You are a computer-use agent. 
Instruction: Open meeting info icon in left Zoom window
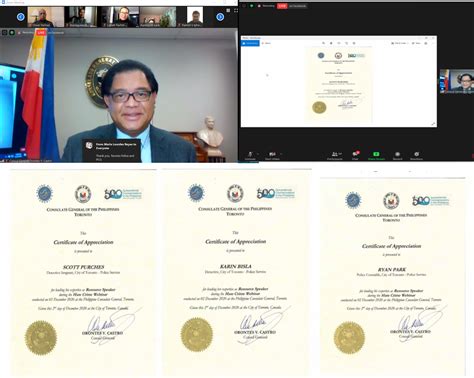point(5,32)
